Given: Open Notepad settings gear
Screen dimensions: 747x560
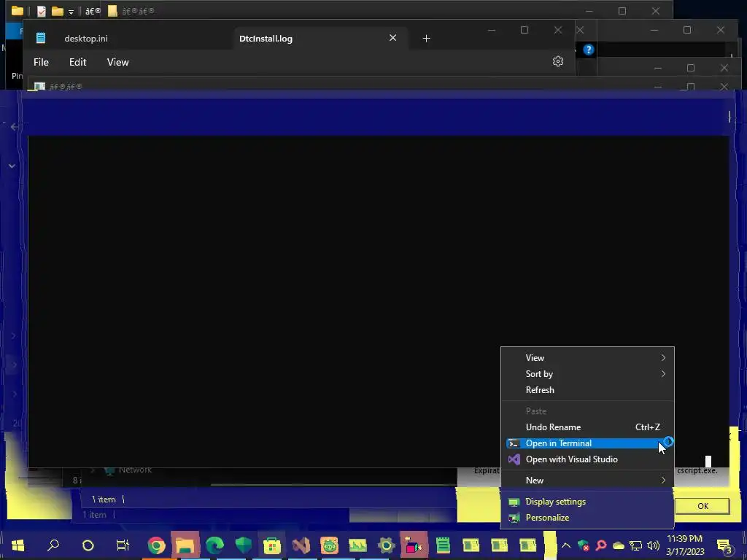Looking at the screenshot, I should 558,61.
